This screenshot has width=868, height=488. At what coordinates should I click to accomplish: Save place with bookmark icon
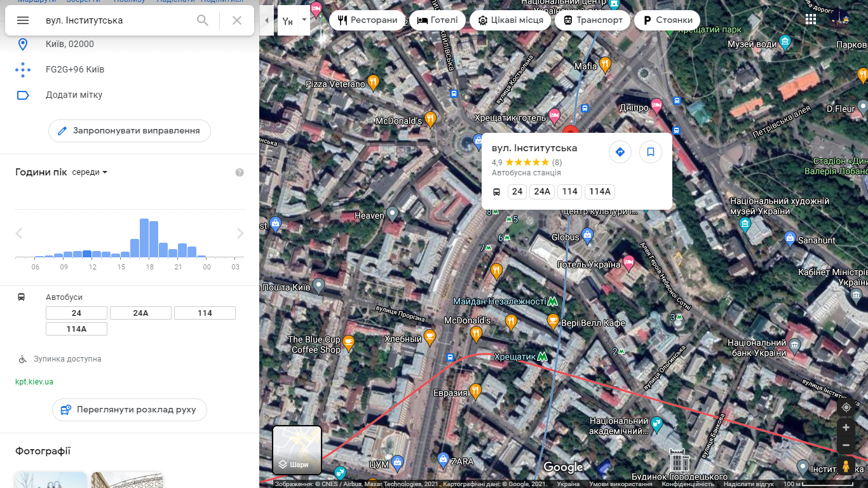[x=651, y=152]
